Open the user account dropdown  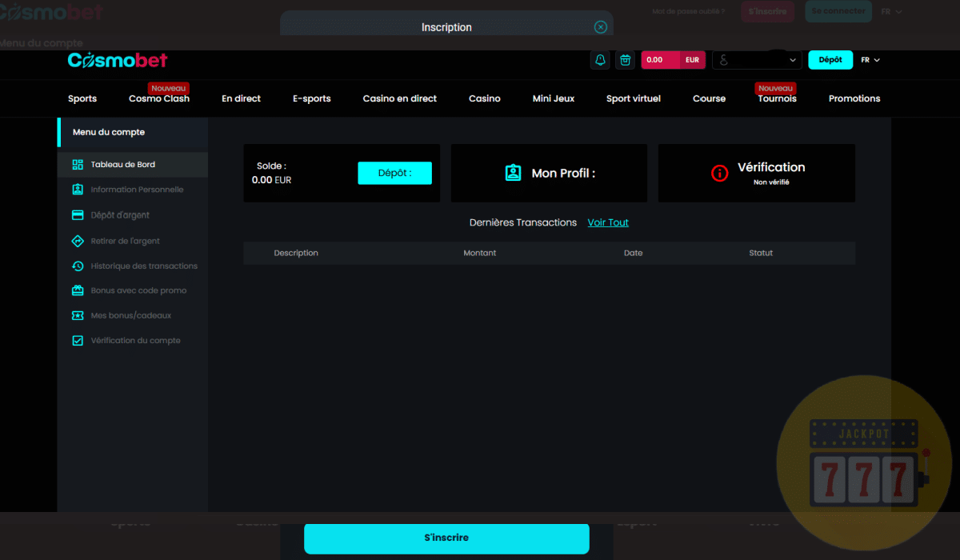(757, 60)
